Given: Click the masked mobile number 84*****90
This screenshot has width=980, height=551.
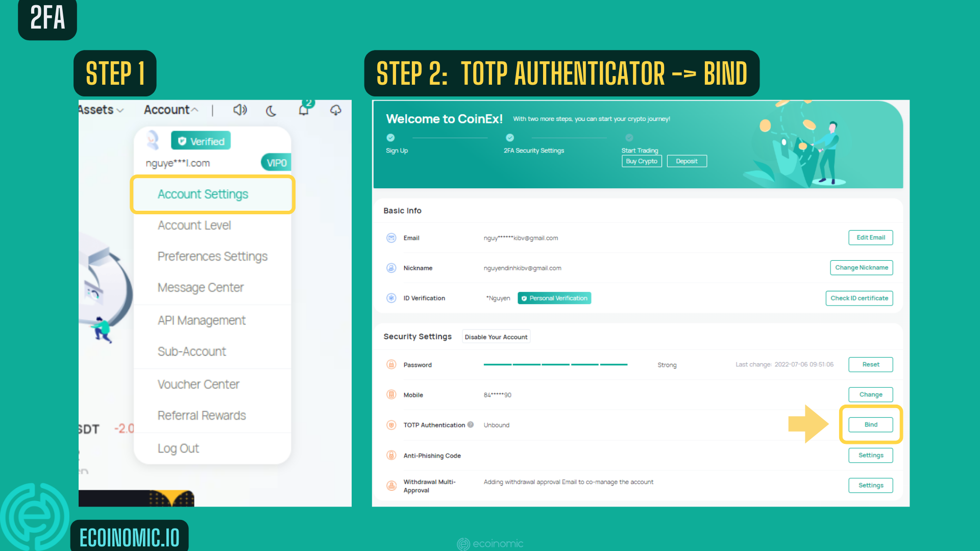Looking at the screenshot, I should point(497,395).
